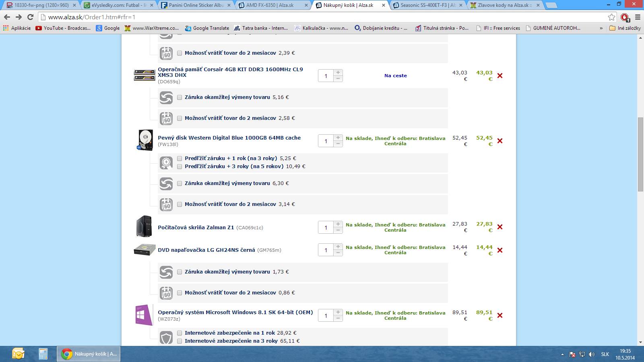Open the Google Translate bookmark
Image resolution: width=644 pixels, height=362 pixels.
pyautogui.click(x=207, y=28)
